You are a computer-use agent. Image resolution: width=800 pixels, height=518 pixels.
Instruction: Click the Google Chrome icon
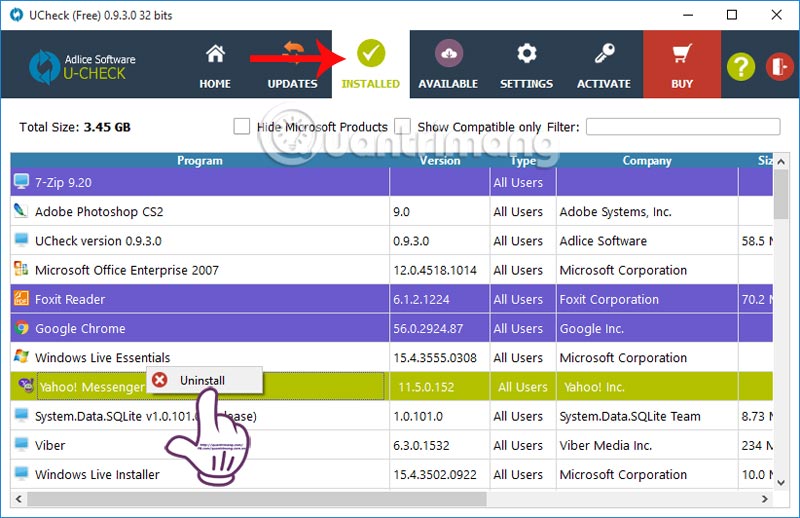tap(21, 327)
